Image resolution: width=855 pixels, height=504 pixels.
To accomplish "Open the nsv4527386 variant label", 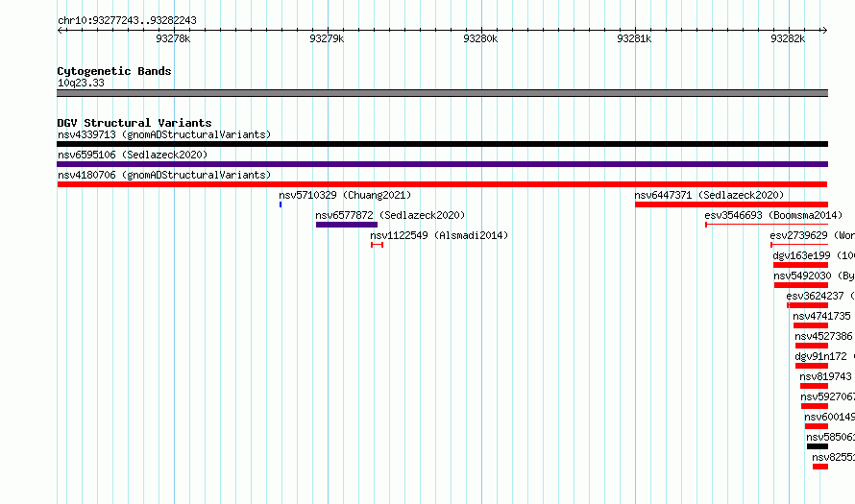I will click(x=823, y=336).
